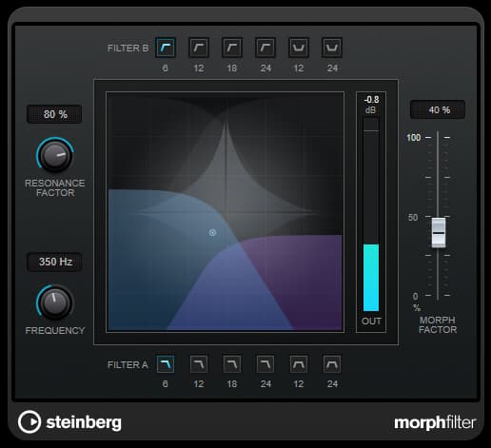491x448 pixels.
Task: Select Filter A band-pass 12 dB button
Action: click(x=299, y=364)
